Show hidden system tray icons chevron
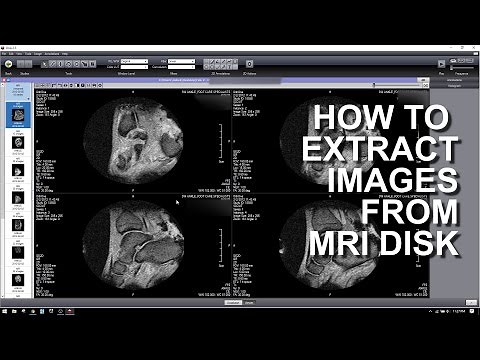 [430, 311]
